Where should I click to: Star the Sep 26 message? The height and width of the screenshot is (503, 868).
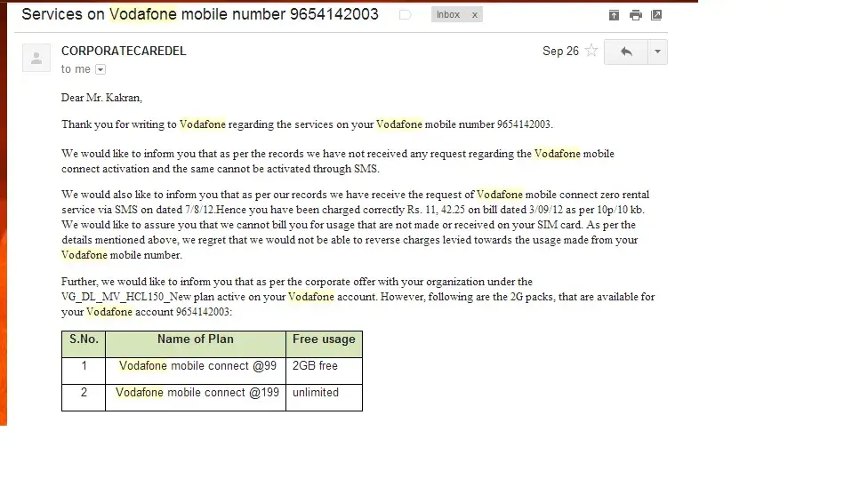[591, 51]
